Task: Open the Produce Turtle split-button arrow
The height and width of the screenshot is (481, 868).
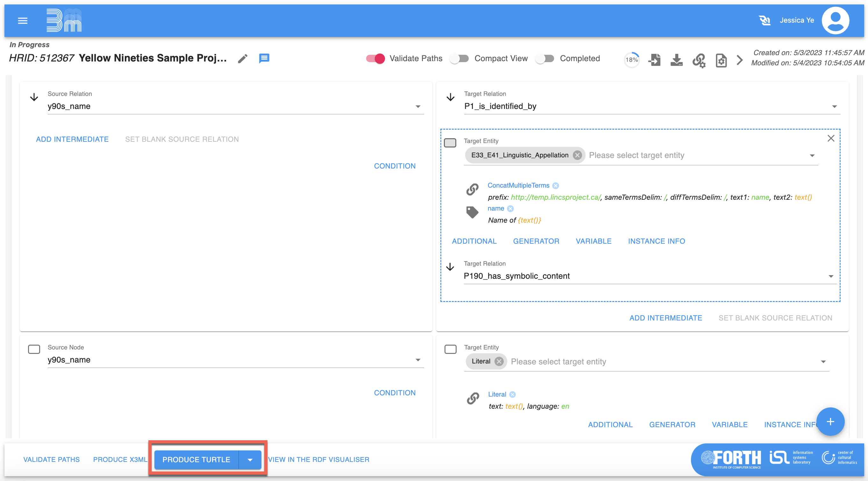Action: pos(250,460)
